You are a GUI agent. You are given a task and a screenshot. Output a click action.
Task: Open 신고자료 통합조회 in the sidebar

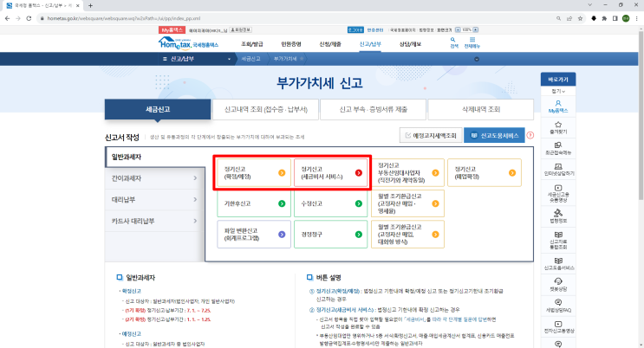pyautogui.click(x=557, y=241)
